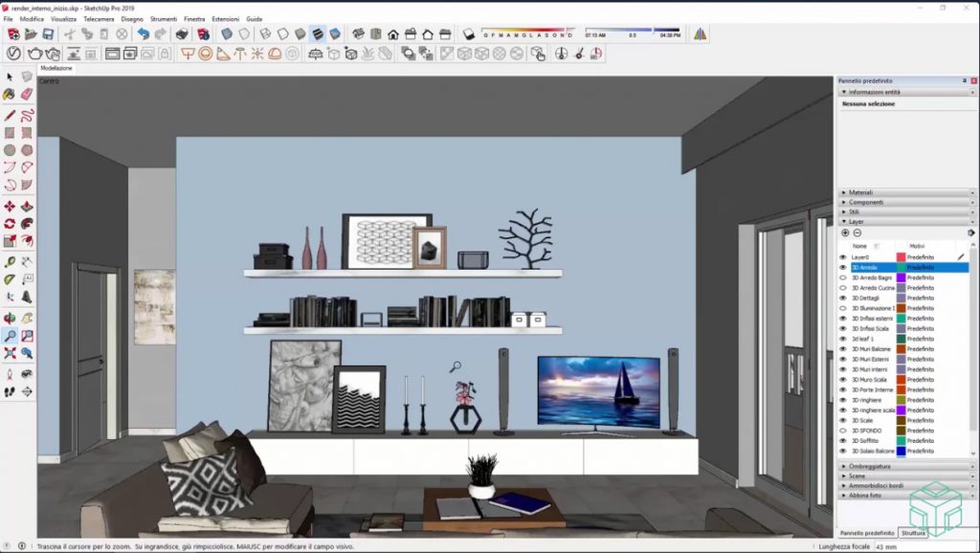Click the Layer0 color swatch
The height and width of the screenshot is (553, 980).
pos(901,257)
